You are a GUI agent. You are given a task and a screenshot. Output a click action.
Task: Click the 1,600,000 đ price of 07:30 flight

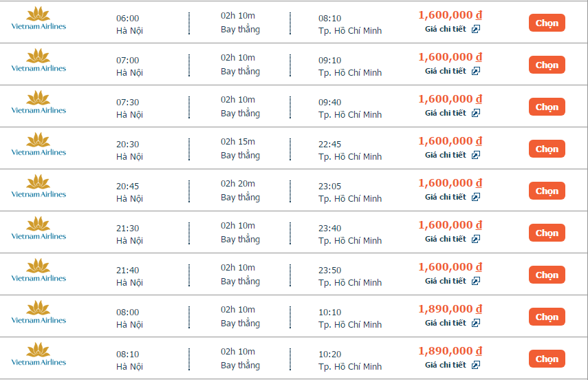click(450, 99)
